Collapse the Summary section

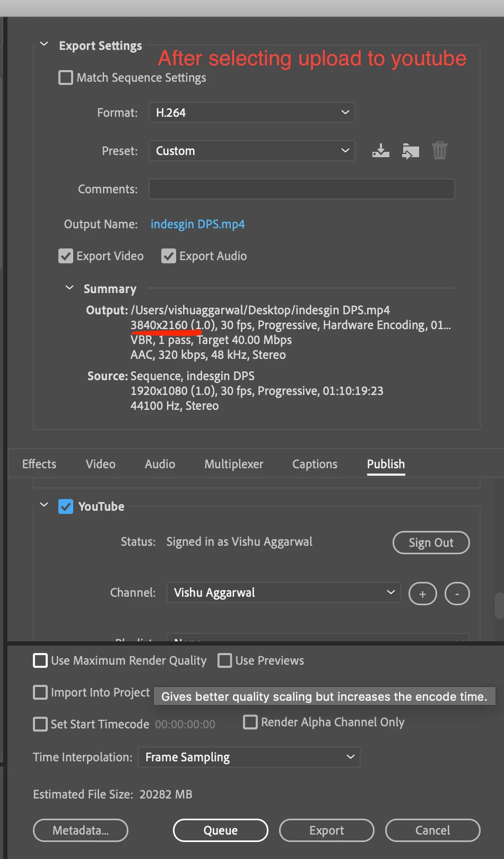click(x=69, y=288)
